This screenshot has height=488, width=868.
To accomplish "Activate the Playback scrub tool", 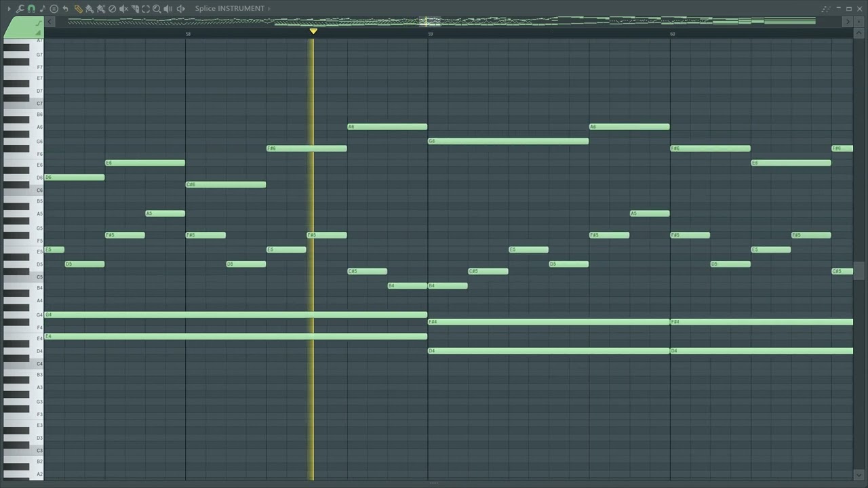I will coord(168,8).
